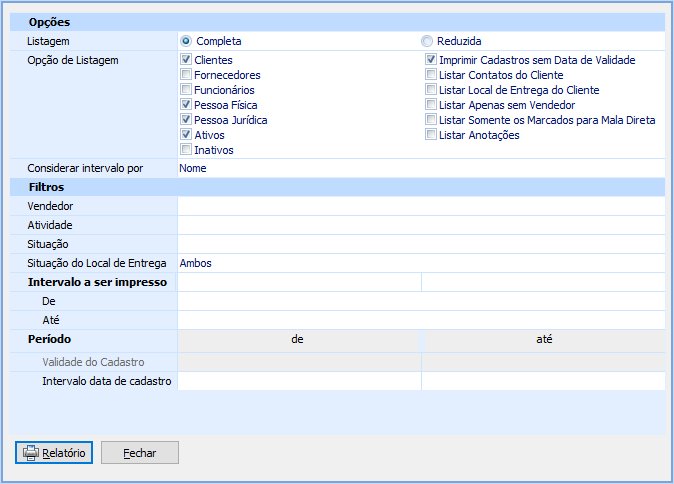674x484 pixels.
Task: Click the Intervalo data de cadastro start field
Action: coord(299,381)
